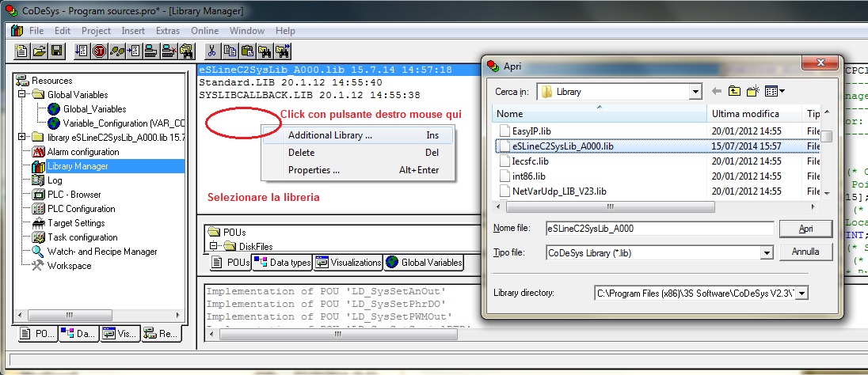Select SYSLIBCALLBACK.LIB in the library list

tap(309, 95)
